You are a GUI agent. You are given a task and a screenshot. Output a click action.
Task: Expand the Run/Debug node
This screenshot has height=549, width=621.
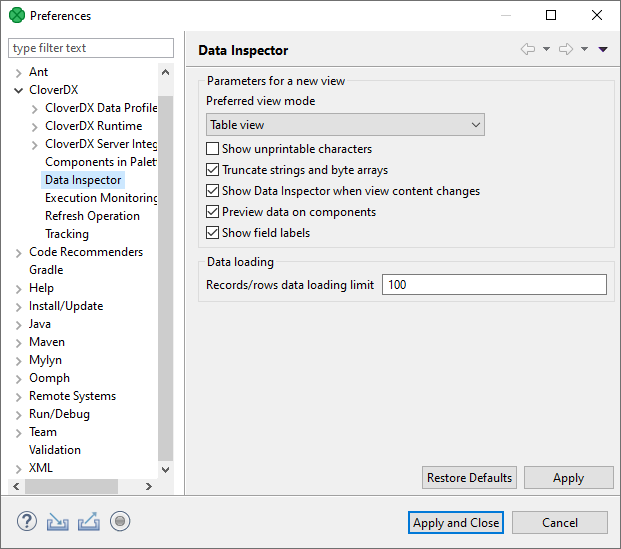19,415
